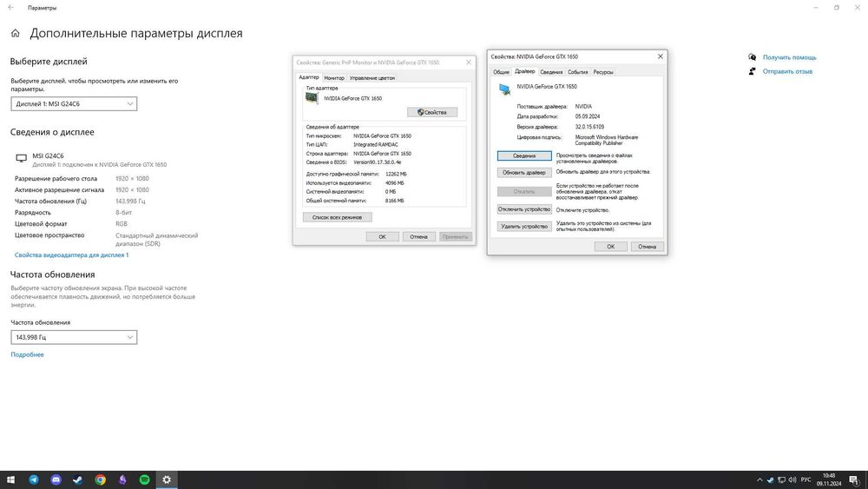Screen dimensions: 868x489
Task: Click the RGB color format value
Action: pos(122,224)
